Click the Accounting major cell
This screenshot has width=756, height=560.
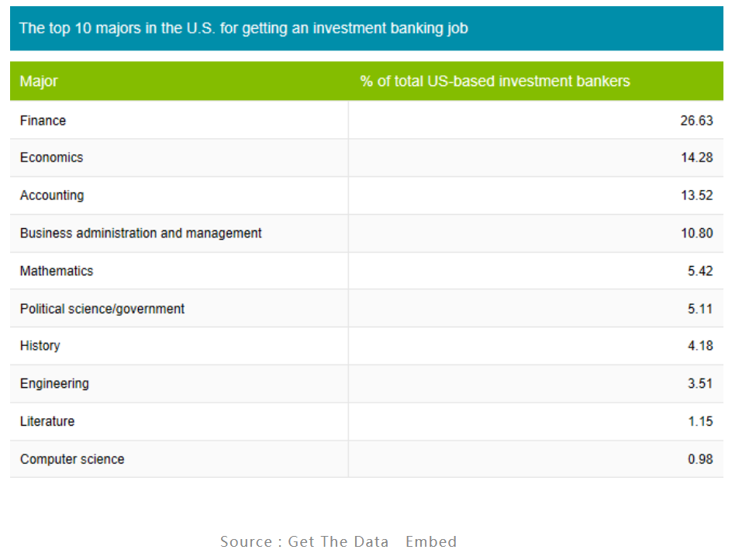coord(52,195)
